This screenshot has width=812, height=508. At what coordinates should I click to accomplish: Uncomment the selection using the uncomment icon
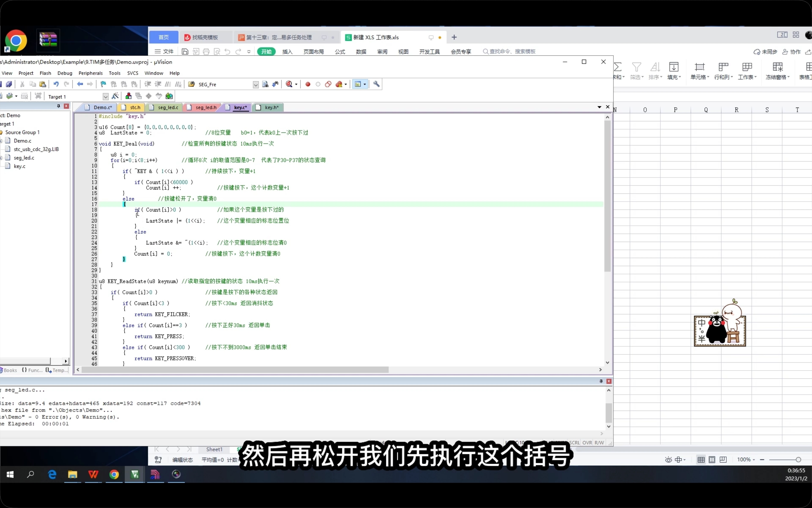point(178,84)
